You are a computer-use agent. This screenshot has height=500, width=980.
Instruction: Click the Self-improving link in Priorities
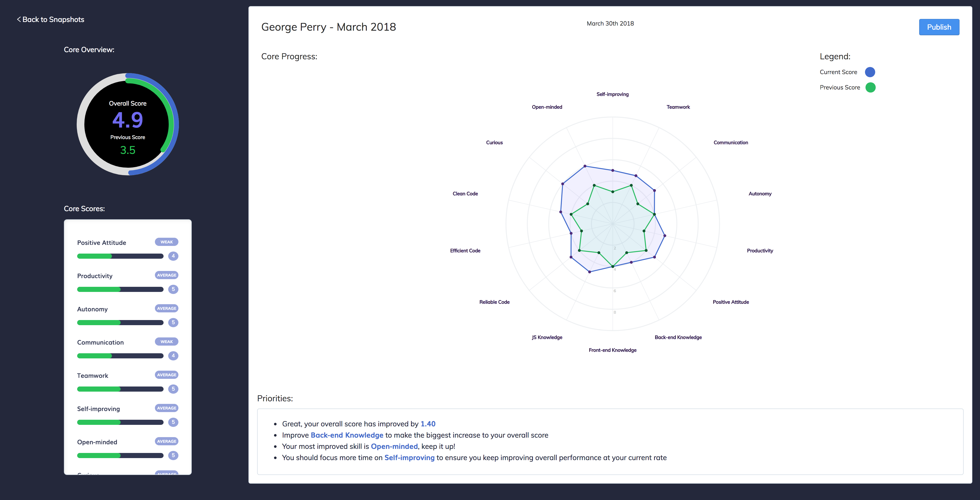[x=409, y=458]
